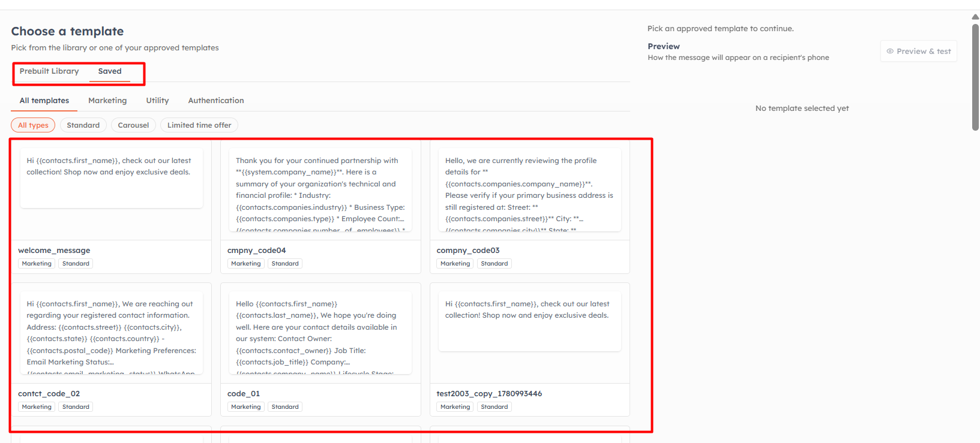The image size is (980, 443).
Task: Click the code_01 template name
Action: 244,394
